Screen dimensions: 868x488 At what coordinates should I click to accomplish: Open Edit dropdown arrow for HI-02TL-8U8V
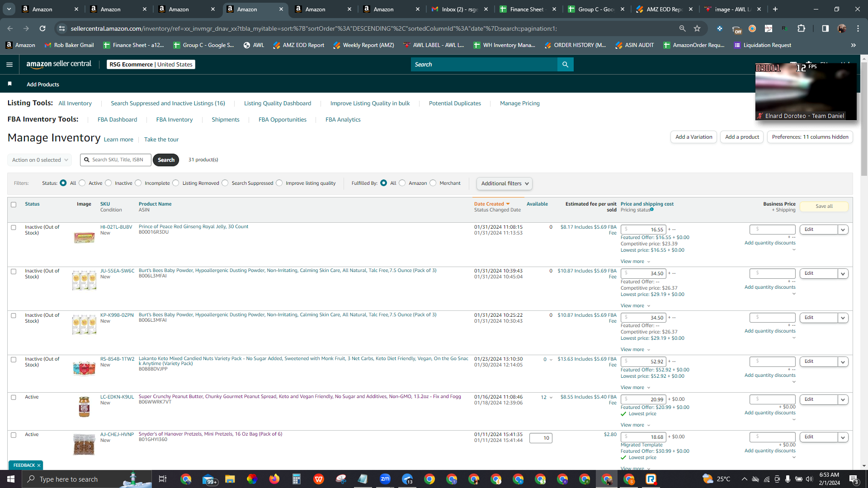[x=843, y=230]
